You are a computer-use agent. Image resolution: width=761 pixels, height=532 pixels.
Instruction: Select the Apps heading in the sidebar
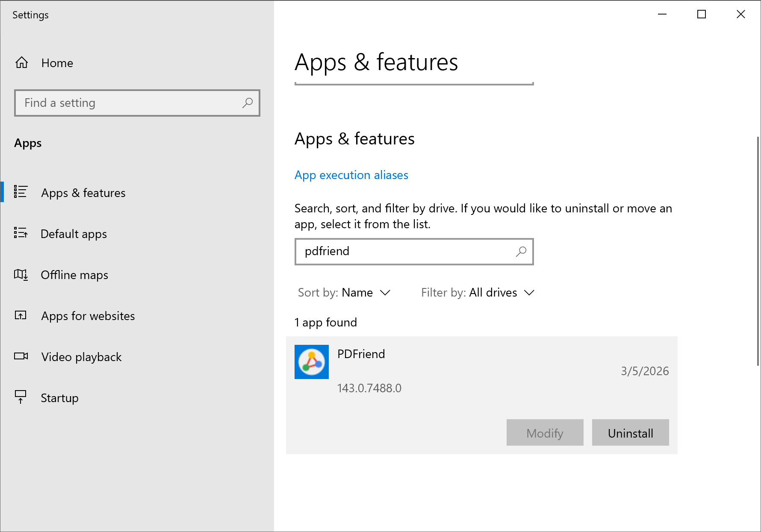click(x=27, y=143)
